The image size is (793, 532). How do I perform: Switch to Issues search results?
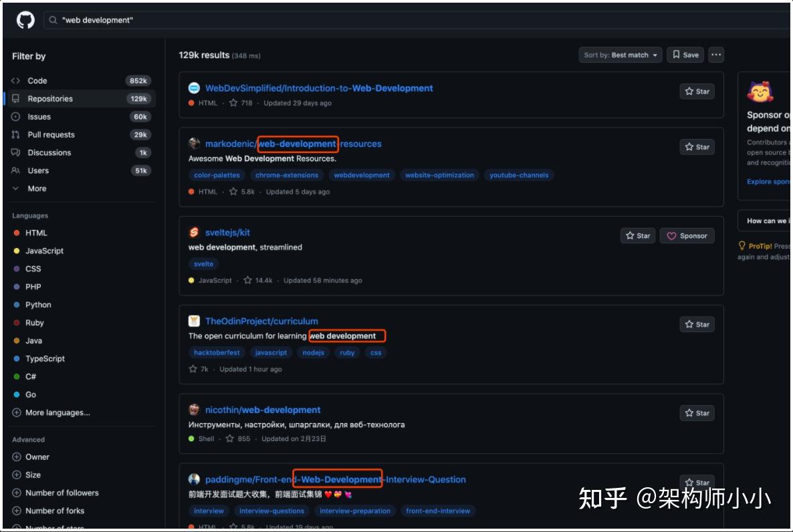pyautogui.click(x=40, y=116)
